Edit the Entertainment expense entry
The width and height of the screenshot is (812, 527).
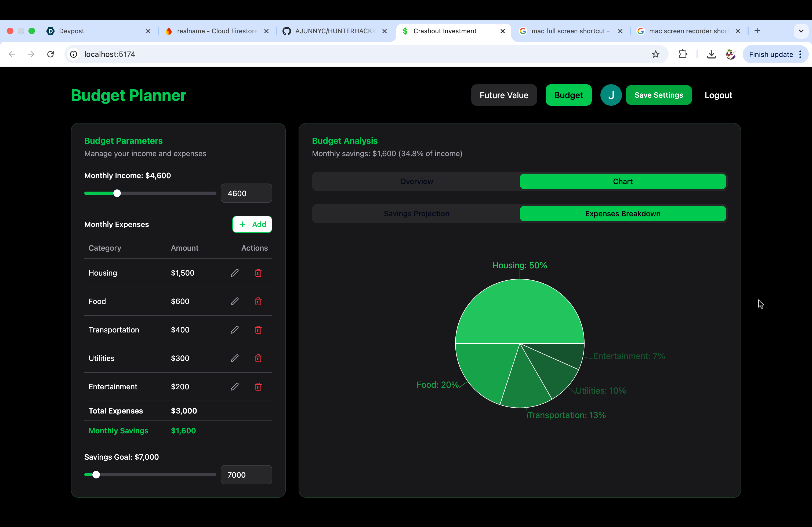click(234, 387)
